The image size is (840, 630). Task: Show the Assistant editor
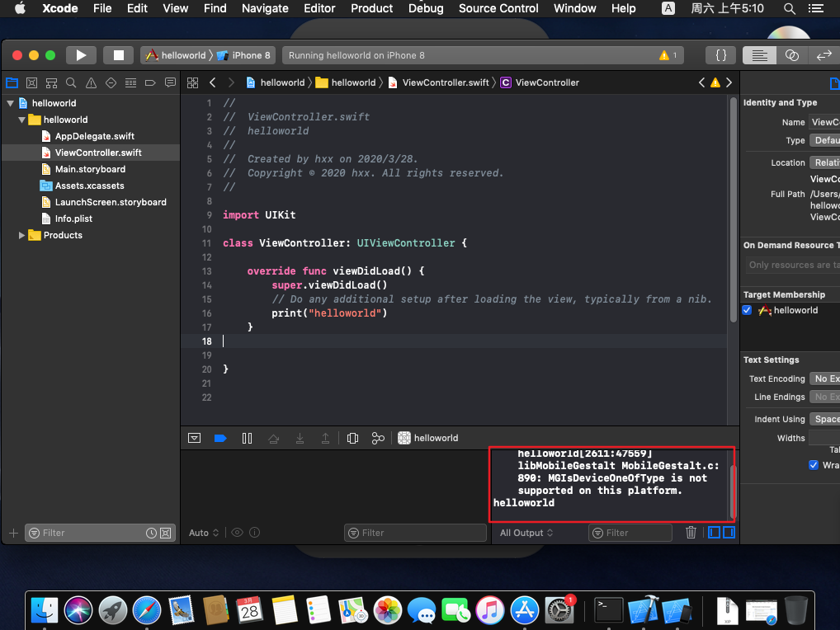click(791, 55)
